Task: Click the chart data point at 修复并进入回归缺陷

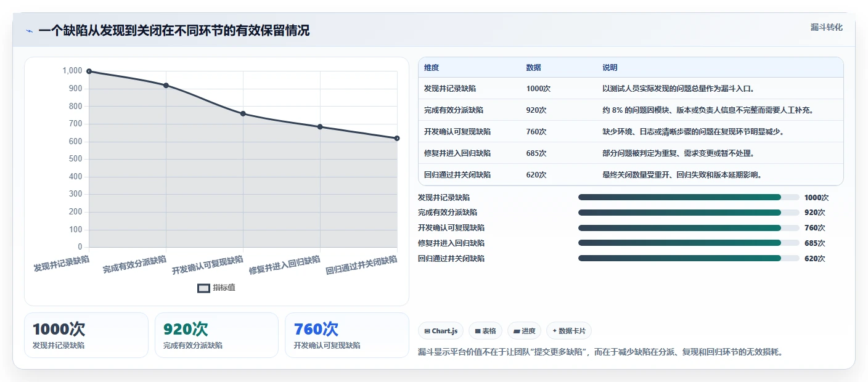Action: [320, 127]
